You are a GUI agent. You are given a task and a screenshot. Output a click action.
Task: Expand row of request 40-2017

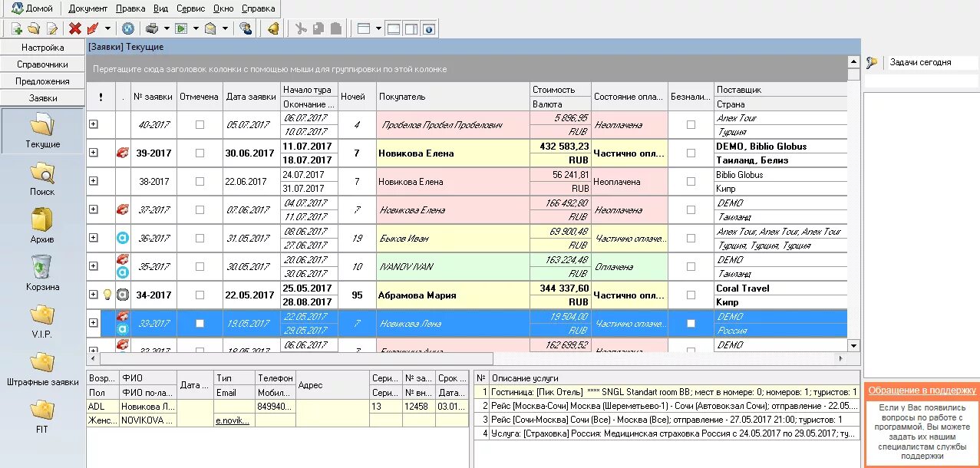[x=94, y=124]
